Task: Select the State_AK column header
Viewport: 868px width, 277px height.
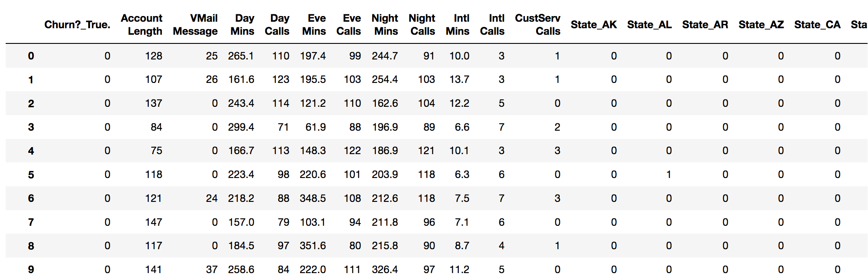Action: [x=594, y=25]
